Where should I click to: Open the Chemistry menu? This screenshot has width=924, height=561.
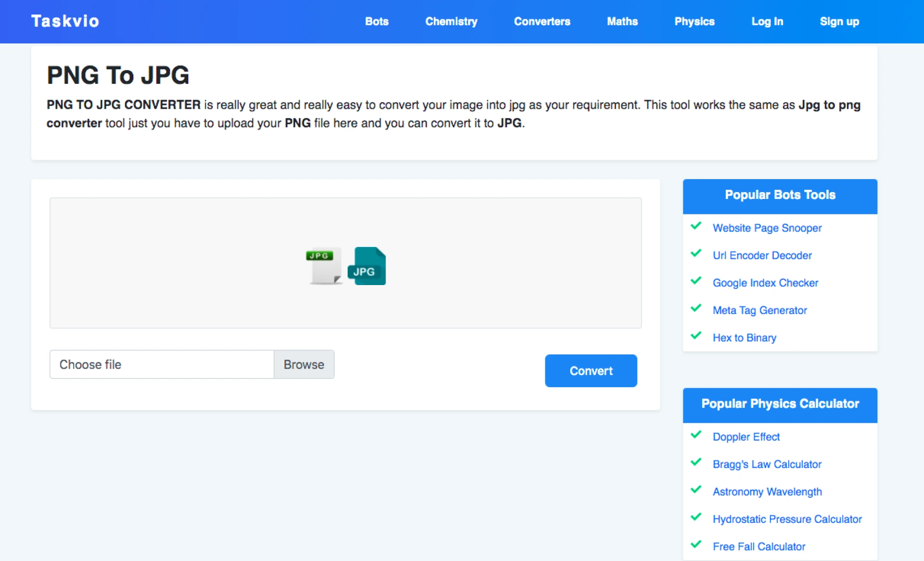(451, 22)
